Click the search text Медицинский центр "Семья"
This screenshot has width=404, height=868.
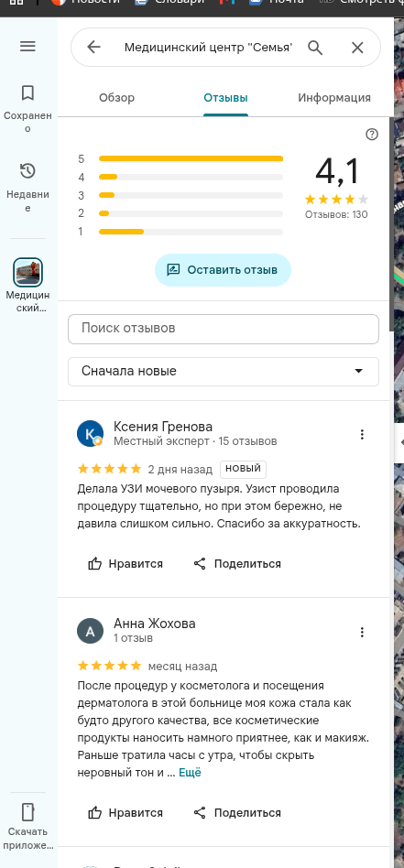coord(208,48)
